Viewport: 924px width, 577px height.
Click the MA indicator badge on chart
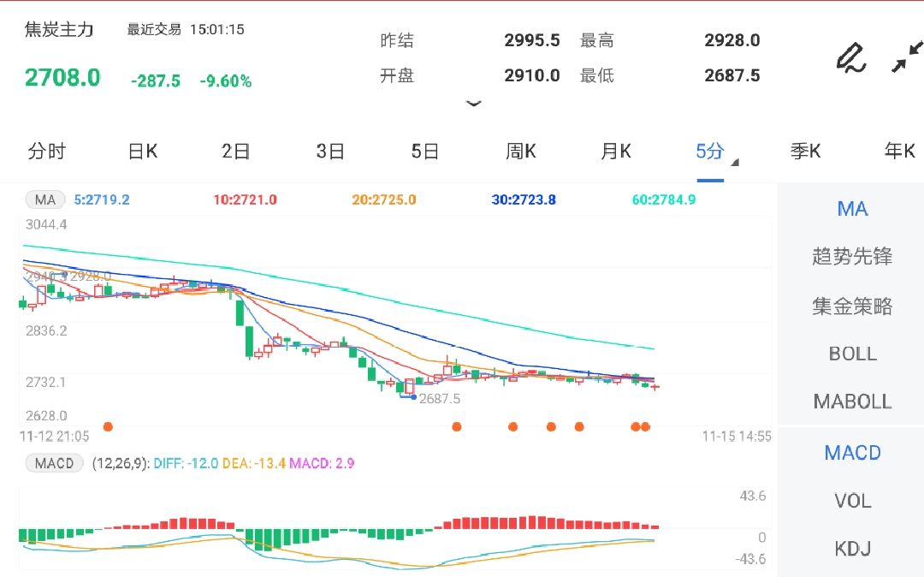[44, 199]
